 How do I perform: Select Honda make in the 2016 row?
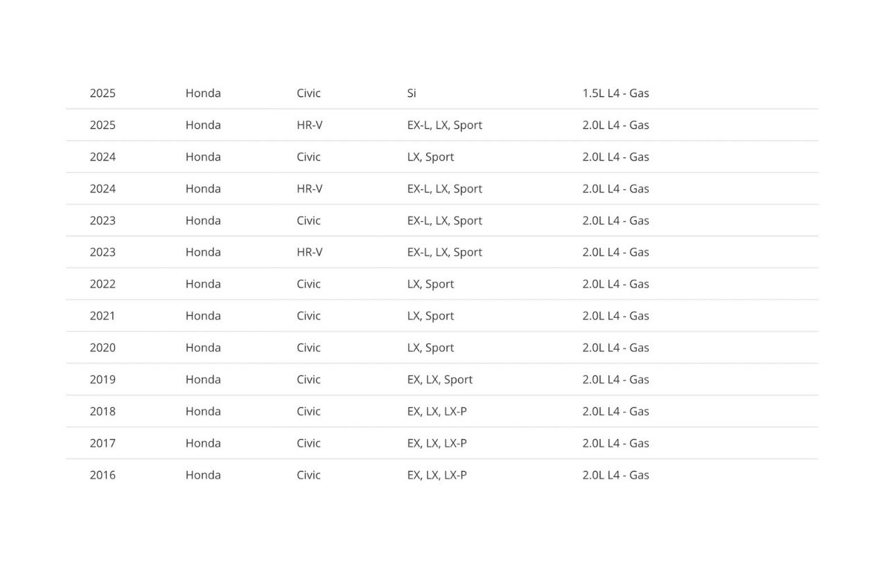pos(203,475)
